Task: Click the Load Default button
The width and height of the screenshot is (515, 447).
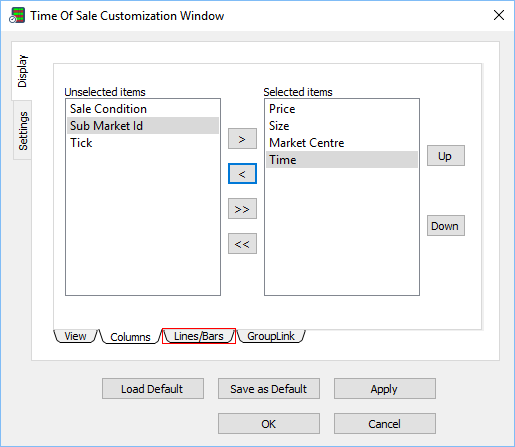Action: 153,389
